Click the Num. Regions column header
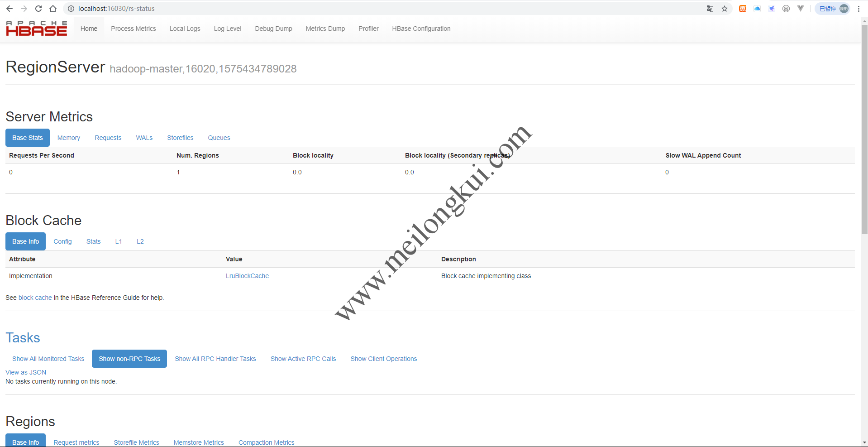Viewport: 868px width, 447px height. [198, 155]
